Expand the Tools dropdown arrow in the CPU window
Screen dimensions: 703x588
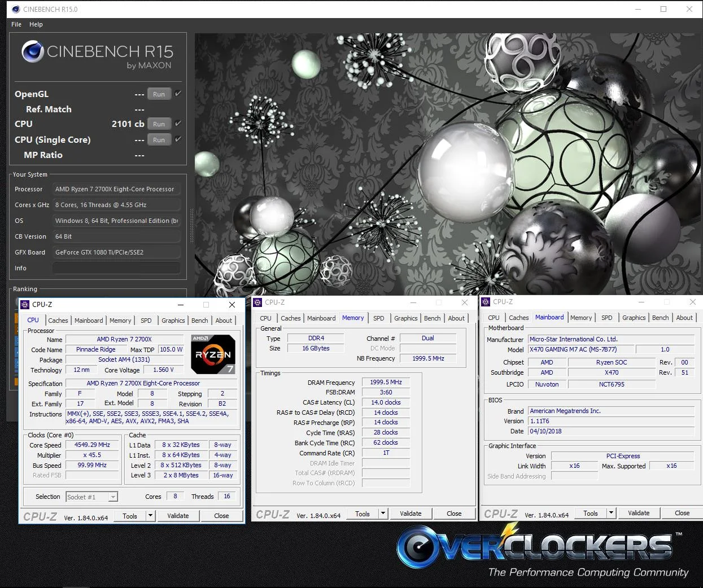(x=150, y=516)
